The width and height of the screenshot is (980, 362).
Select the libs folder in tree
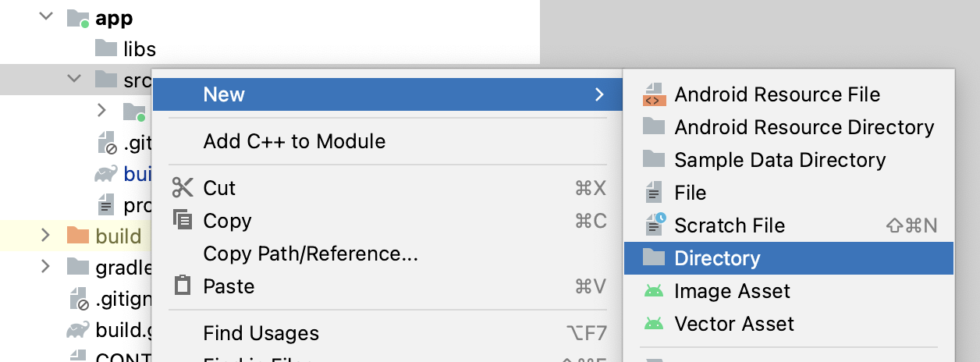(139, 50)
